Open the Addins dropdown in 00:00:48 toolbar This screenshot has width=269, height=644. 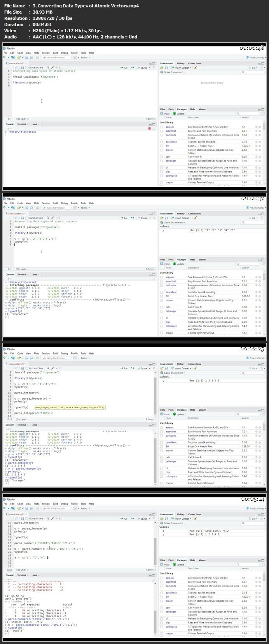click(x=85, y=57)
